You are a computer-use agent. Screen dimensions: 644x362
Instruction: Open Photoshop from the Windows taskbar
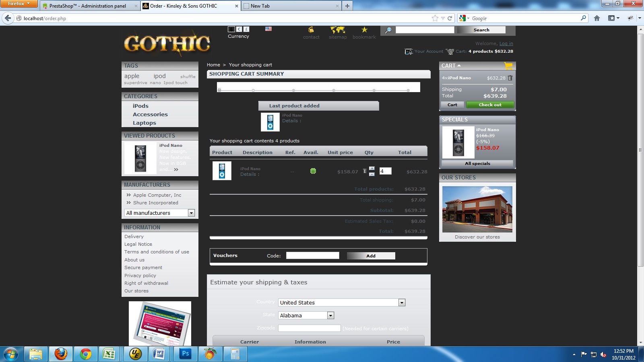185,354
